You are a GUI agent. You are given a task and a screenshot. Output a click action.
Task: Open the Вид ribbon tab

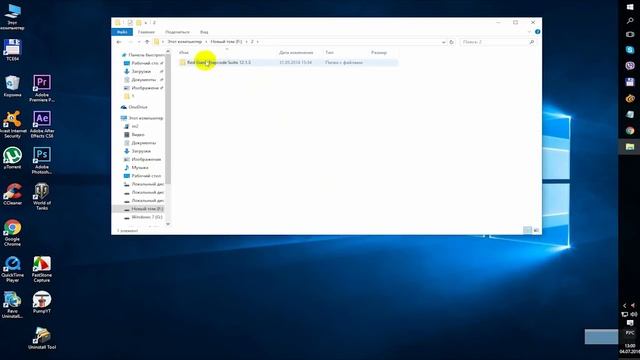coord(204,32)
